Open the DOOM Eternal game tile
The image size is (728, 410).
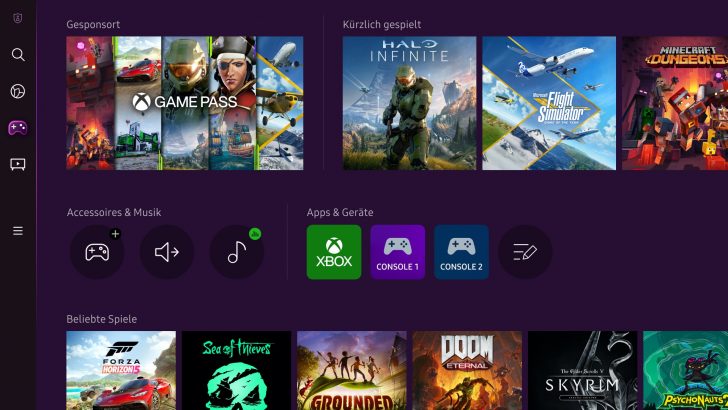click(x=467, y=371)
